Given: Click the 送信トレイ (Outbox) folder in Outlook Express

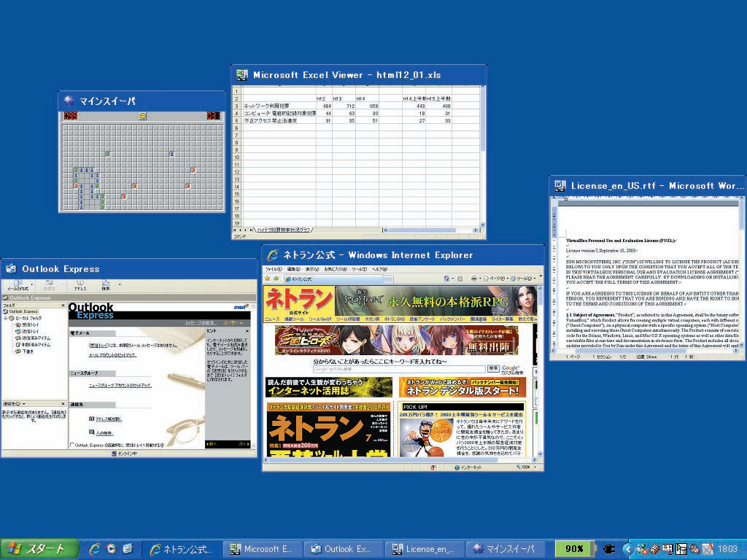Looking at the screenshot, I should tap(27, 332).
